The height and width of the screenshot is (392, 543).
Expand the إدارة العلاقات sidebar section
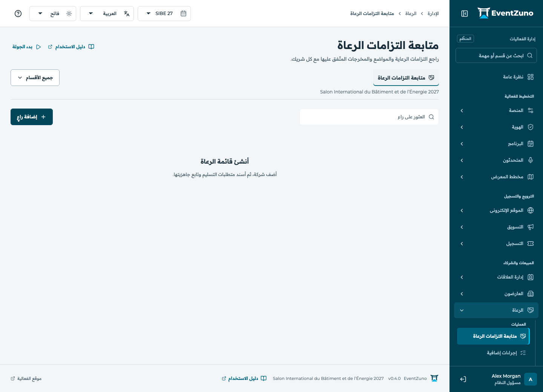click(x=496, y=277)
